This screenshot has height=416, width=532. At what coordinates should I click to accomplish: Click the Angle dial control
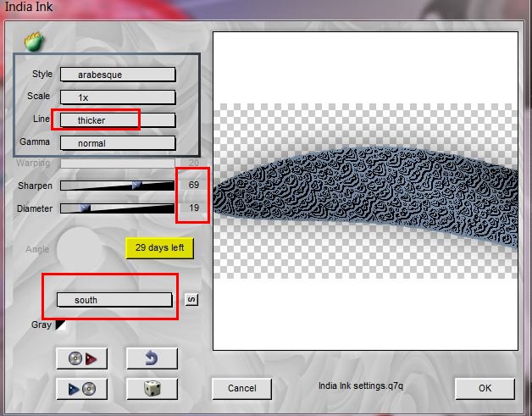pyautogui.click(x=80, y=249)
